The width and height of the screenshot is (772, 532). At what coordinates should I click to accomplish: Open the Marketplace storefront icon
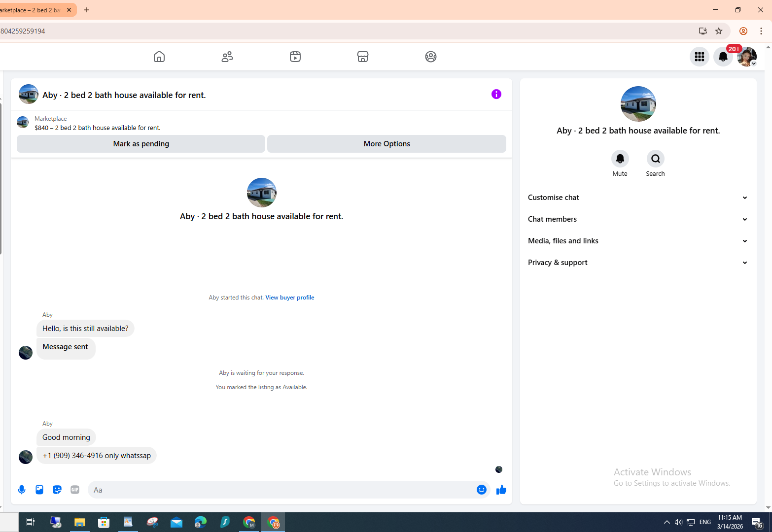coord(363,57)
